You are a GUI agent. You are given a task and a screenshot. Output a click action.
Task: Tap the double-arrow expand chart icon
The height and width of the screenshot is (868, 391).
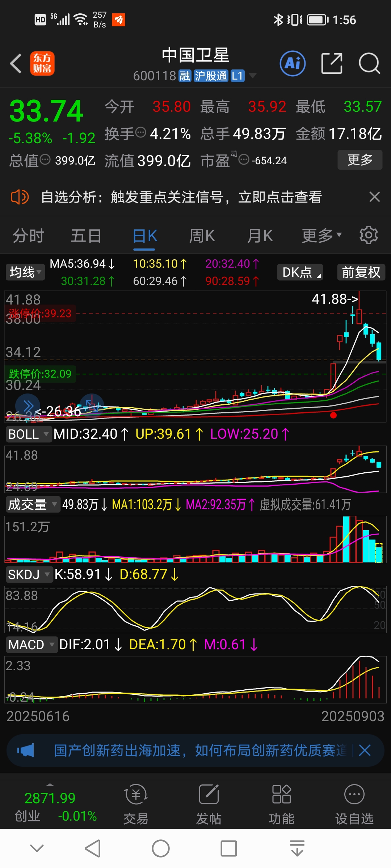pos(28,407)
